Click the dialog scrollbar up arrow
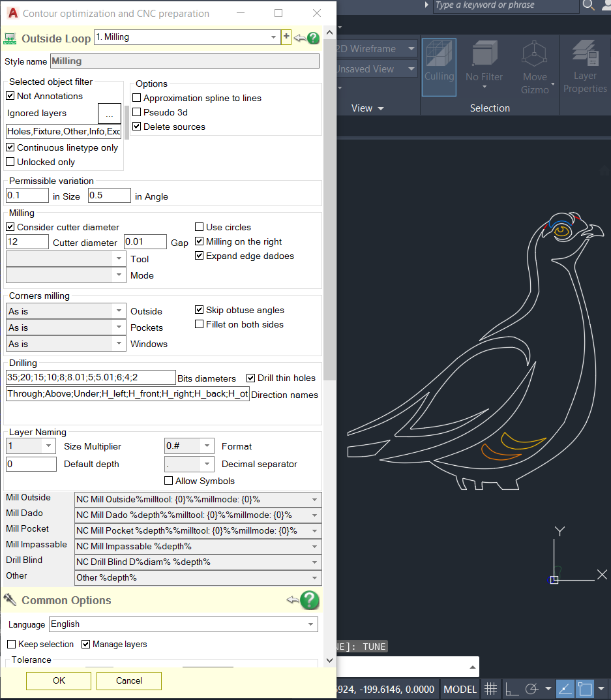 329,32
